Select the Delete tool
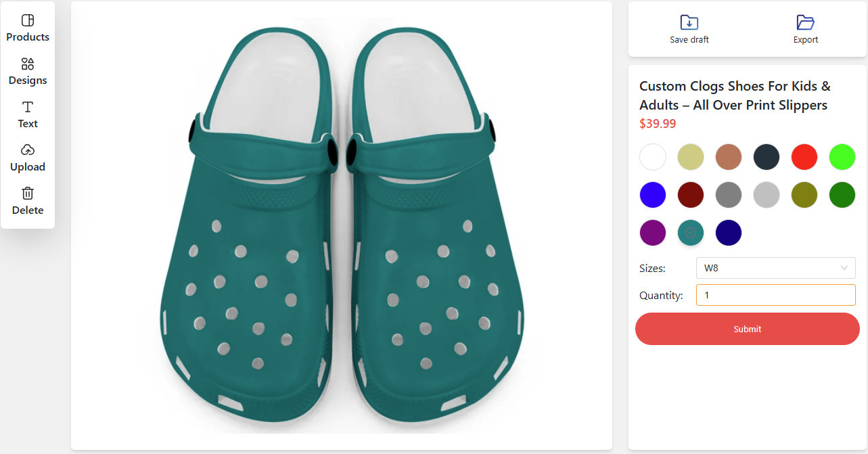Viewport: 868px width, 454px height. coord(27,200)
